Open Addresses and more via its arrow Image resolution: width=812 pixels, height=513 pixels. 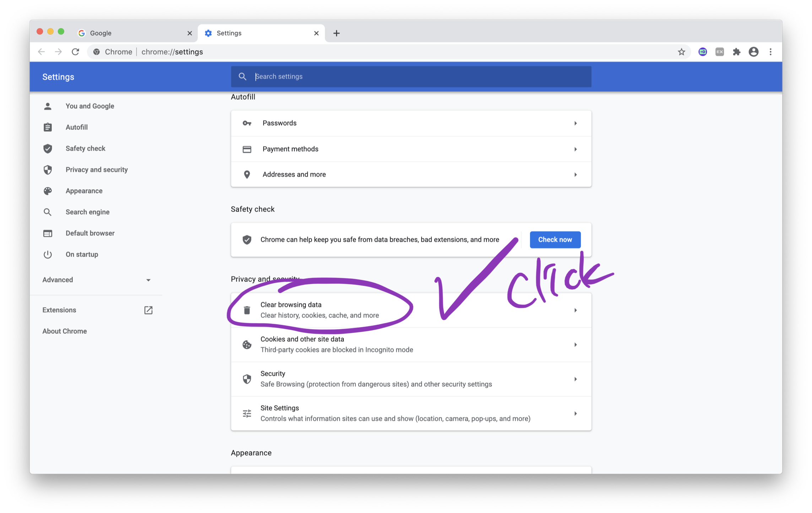point(575,174)
